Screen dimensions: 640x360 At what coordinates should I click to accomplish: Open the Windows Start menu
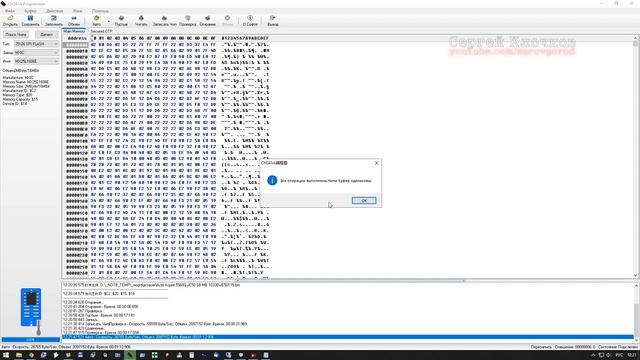(x=6, y=356)
